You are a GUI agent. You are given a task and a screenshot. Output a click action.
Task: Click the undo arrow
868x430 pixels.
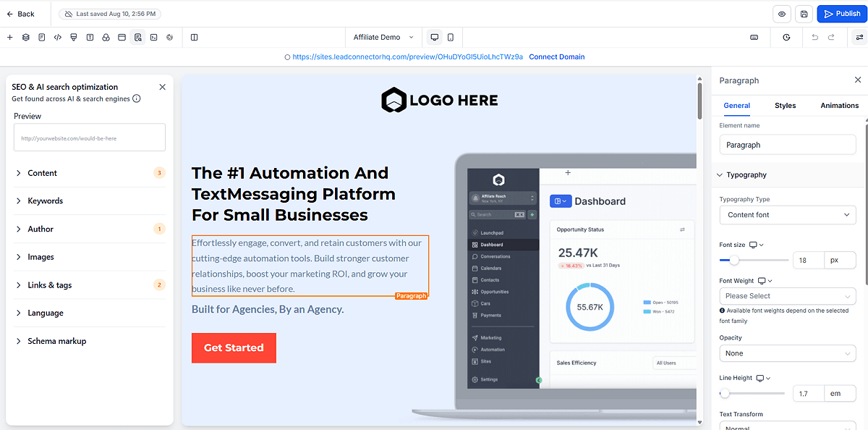point(815,37)
